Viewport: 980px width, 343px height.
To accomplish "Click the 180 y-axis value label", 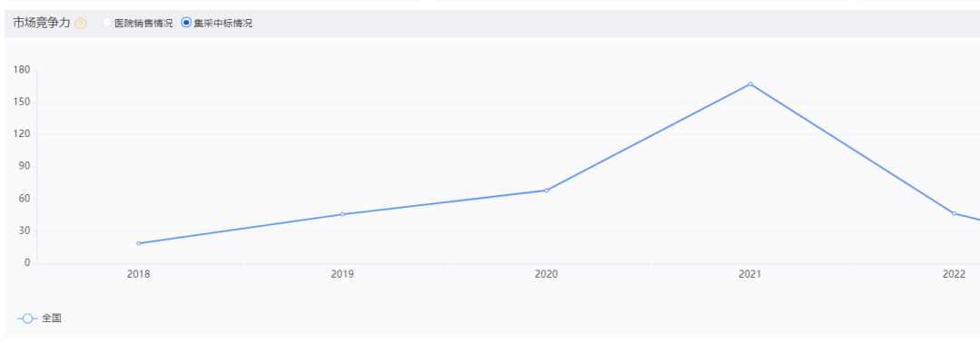I will click(21, 70).
